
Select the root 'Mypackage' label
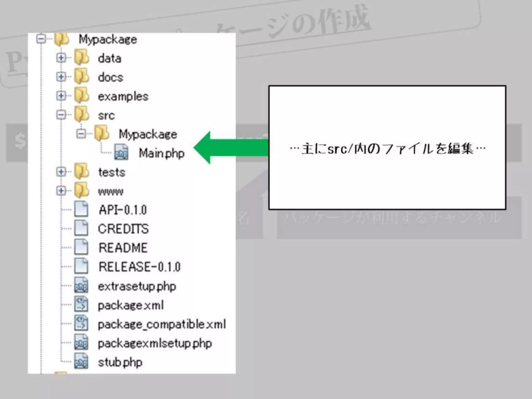108,40
